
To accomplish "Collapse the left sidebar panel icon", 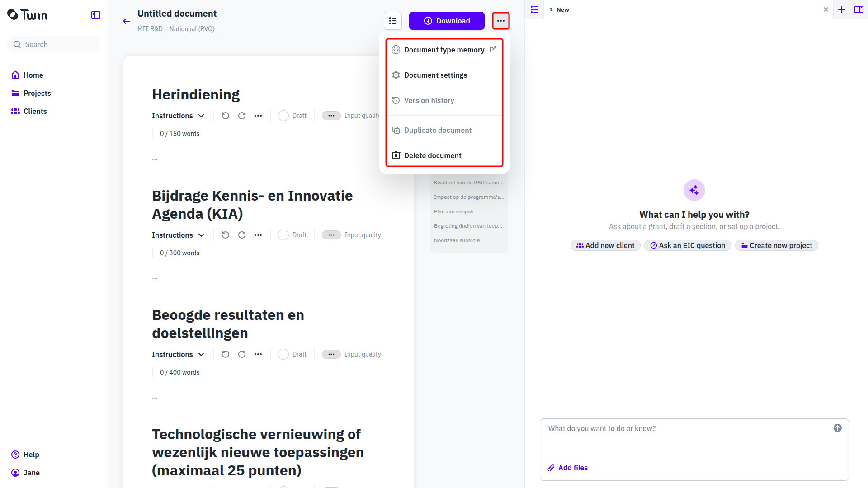I will pyautogui.click(x=96, y=15).
